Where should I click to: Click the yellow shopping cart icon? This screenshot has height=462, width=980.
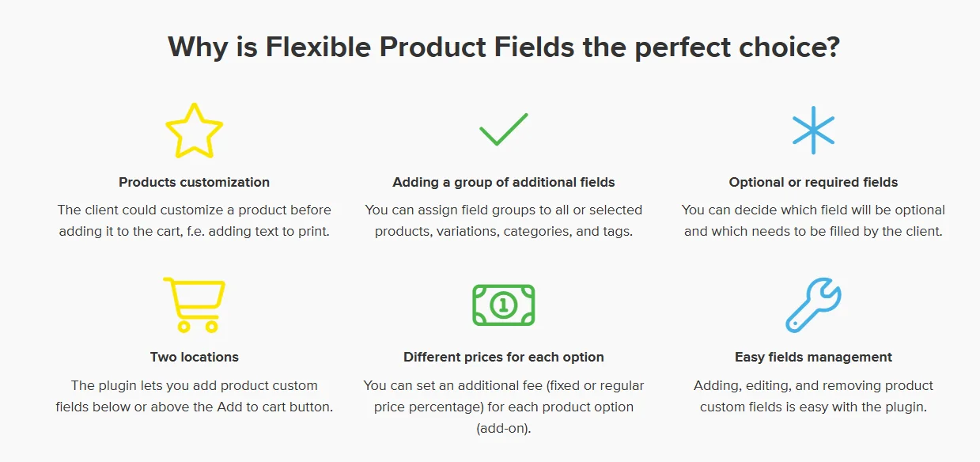click(195, 305)
